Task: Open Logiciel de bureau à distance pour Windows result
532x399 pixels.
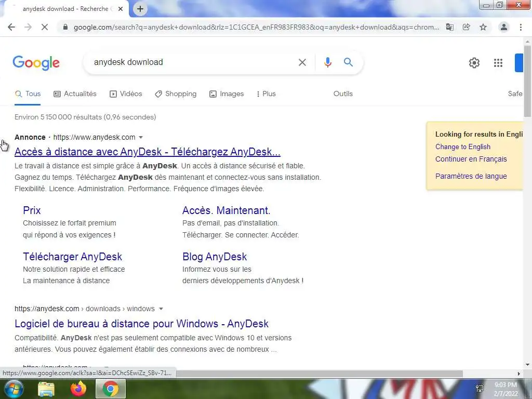Action: coord(141,324)
